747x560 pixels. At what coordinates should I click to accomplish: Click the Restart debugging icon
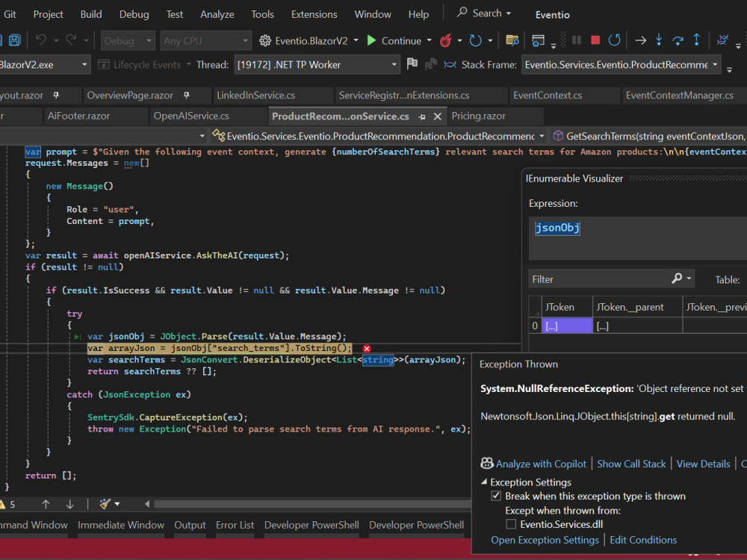[x=614, y=40]
